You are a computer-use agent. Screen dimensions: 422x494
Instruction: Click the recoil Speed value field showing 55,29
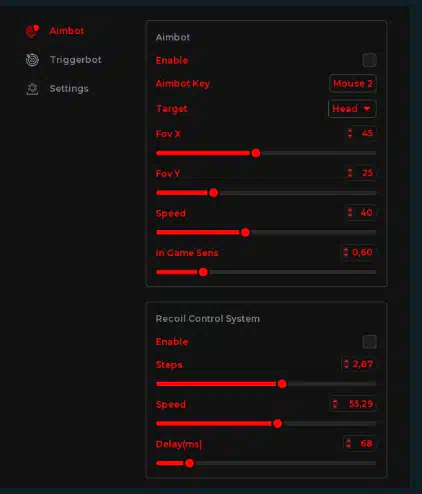[x=353, y=404]
